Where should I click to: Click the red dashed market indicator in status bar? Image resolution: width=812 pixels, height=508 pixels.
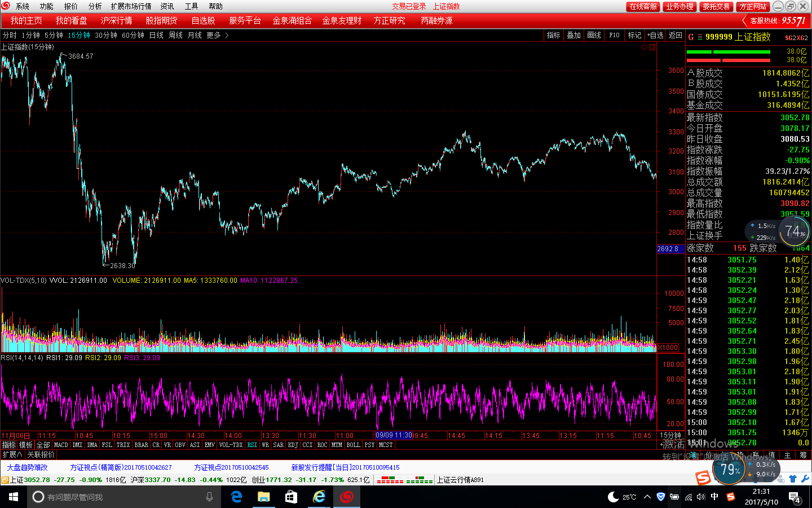tap(390, 480)
